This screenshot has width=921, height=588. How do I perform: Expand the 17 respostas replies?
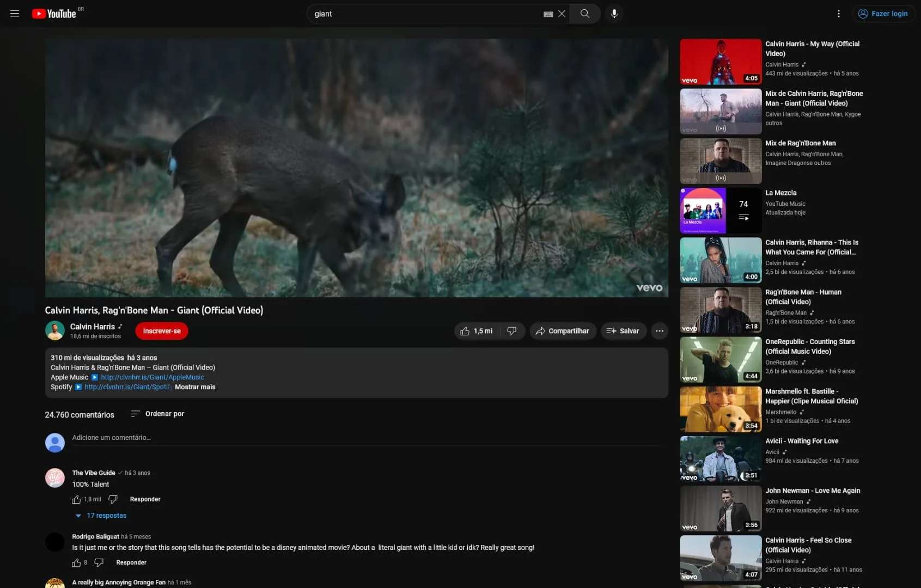106,516
